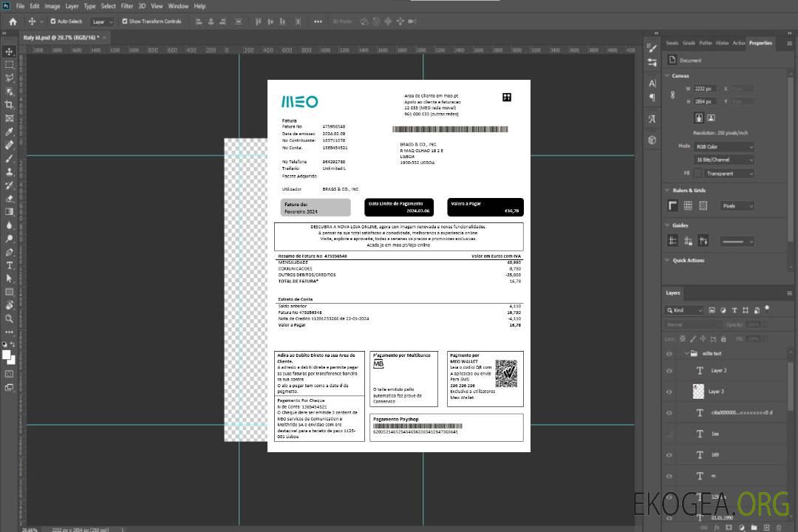
Task: Hide Layer 3 visibility eye
Action: pos(669,392)
